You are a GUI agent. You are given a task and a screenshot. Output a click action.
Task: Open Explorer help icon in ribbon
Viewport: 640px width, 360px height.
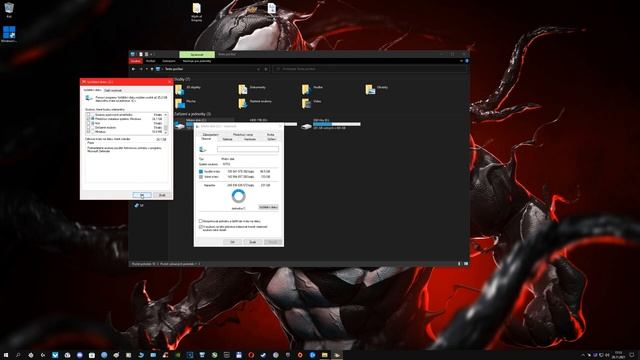click(467, 61)
